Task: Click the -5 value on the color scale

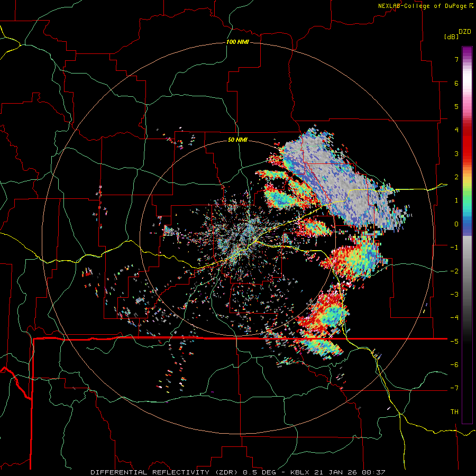Action: (454, 342)
